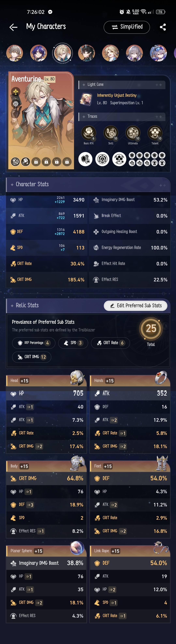Click Edit Preferred Sub Stats
The width and height of the screenshot is (176, 644).
point(135,306)
